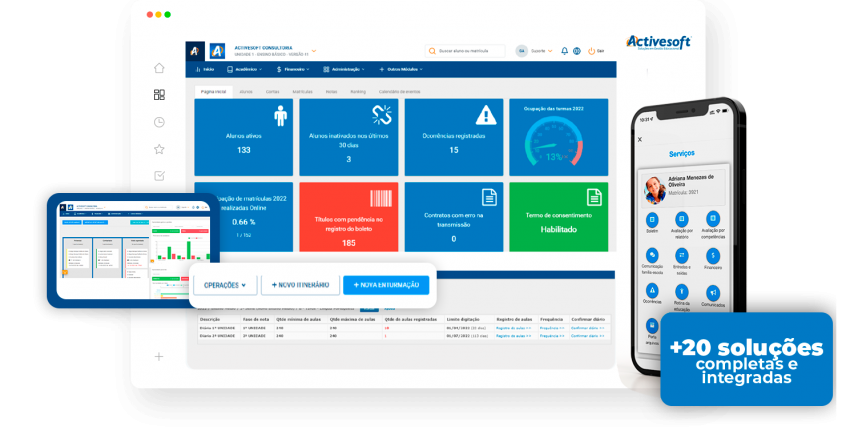The image size is (850, 430).
Task: Click the GA user avatar circle
Action: 521,51
